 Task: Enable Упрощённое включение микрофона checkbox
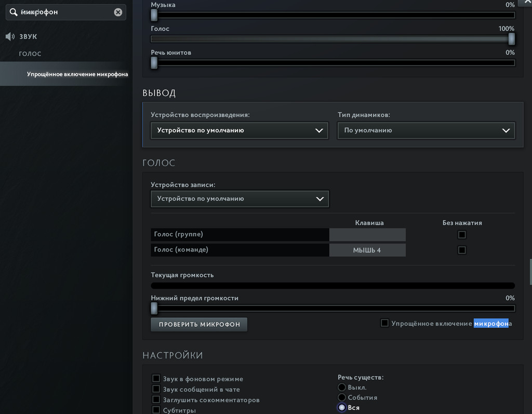[384, 323]
